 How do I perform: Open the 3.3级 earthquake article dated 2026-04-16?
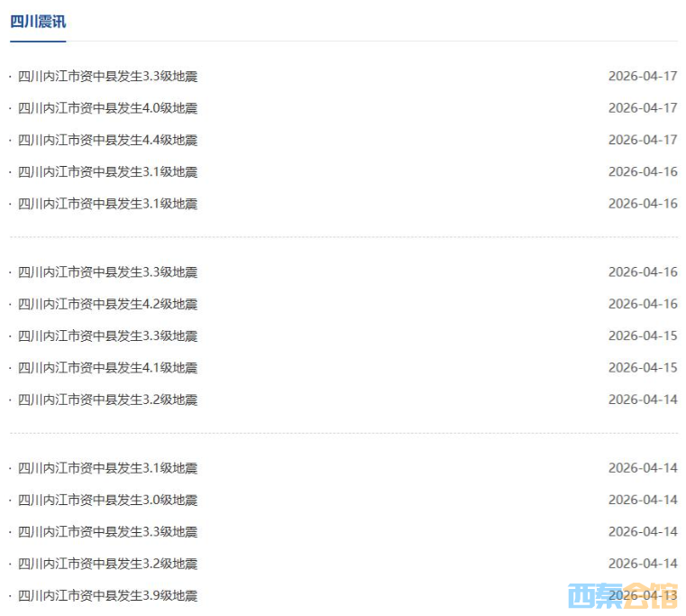(x=107, y=272)
